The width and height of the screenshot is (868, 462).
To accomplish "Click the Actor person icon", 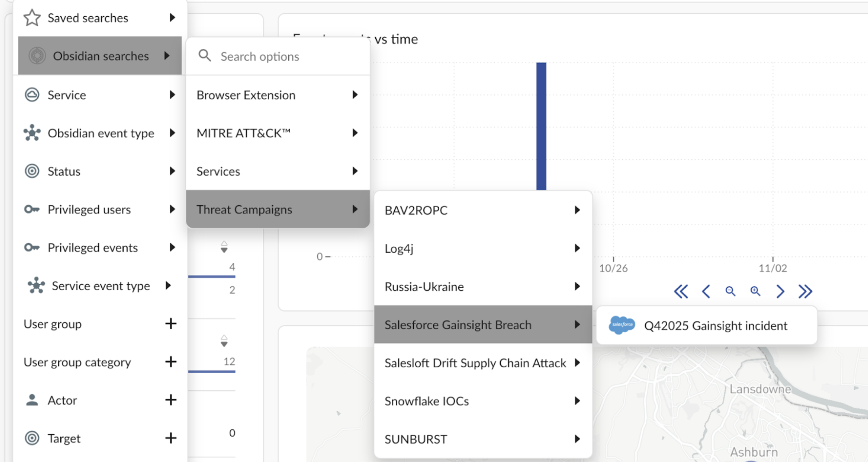I will [x=32, y=400].
